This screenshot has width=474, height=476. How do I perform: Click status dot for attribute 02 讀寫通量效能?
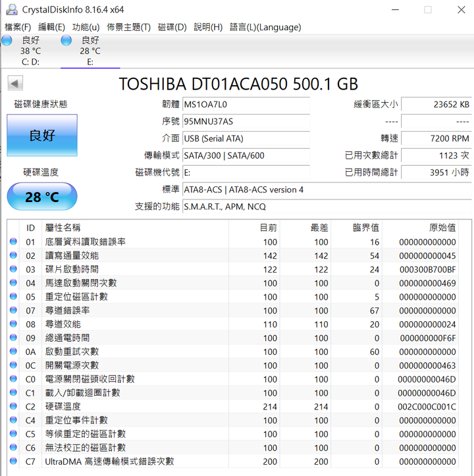coord(13,255)
